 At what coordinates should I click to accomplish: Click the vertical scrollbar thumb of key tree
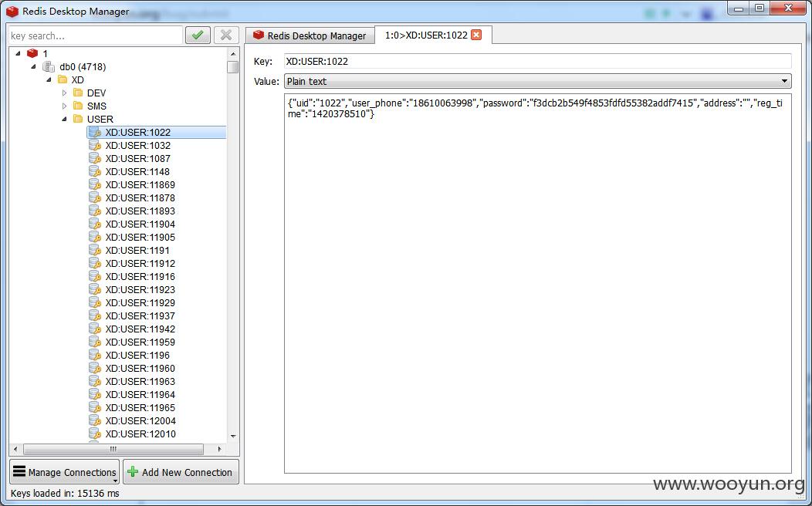[x=233, y=67]
